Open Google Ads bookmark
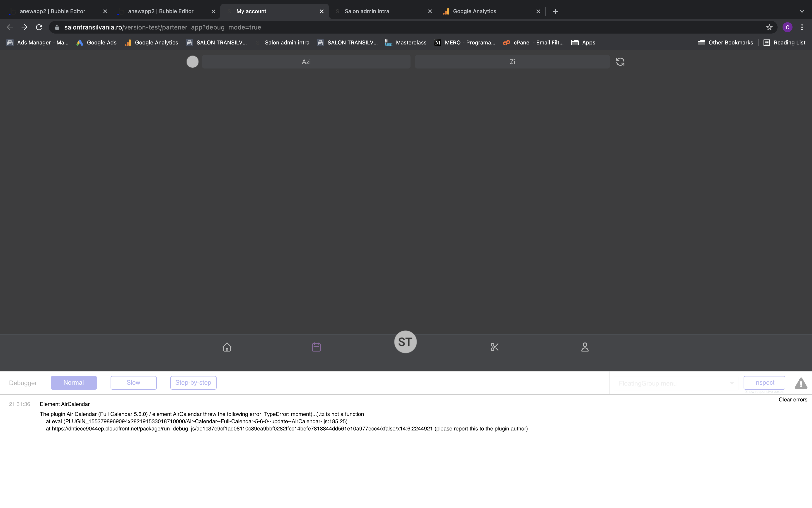The width and height of the screenshot is (812, 508). tap(97, 43)
